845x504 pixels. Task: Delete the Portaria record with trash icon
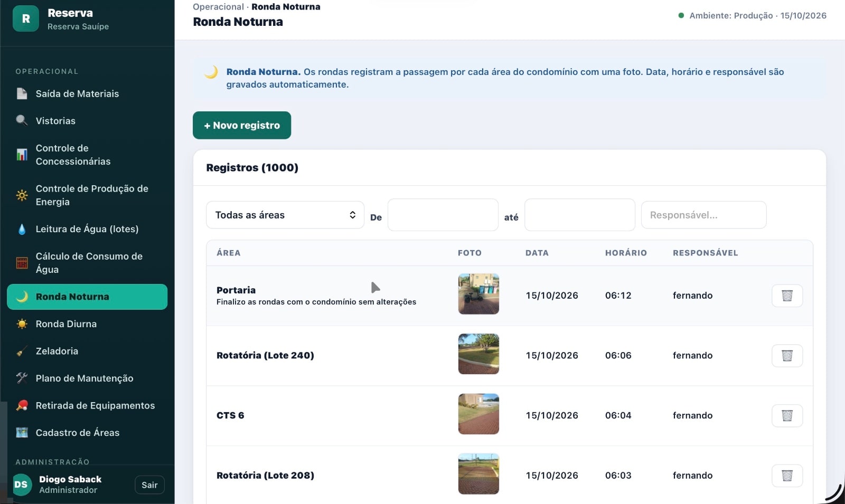point(787,296)
